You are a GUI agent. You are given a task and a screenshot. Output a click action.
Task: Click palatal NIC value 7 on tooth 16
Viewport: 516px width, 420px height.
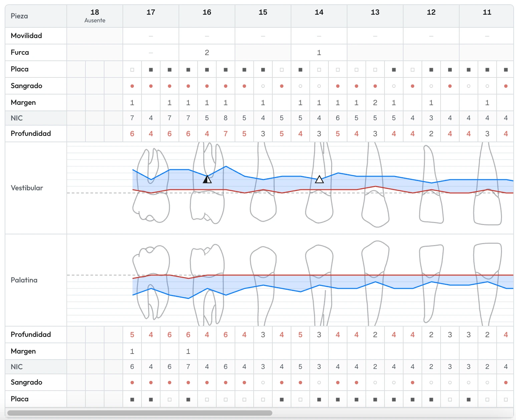[x=188, y=367]
